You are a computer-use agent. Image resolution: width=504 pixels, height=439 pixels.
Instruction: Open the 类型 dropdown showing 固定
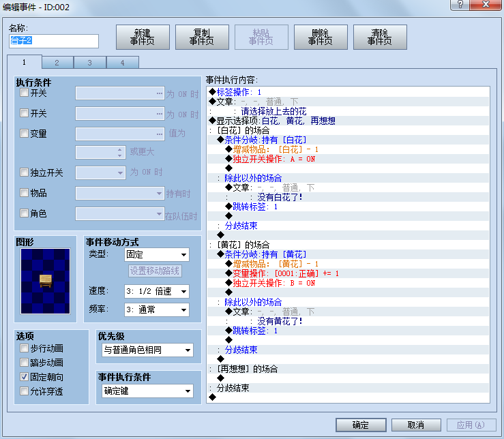157,255
